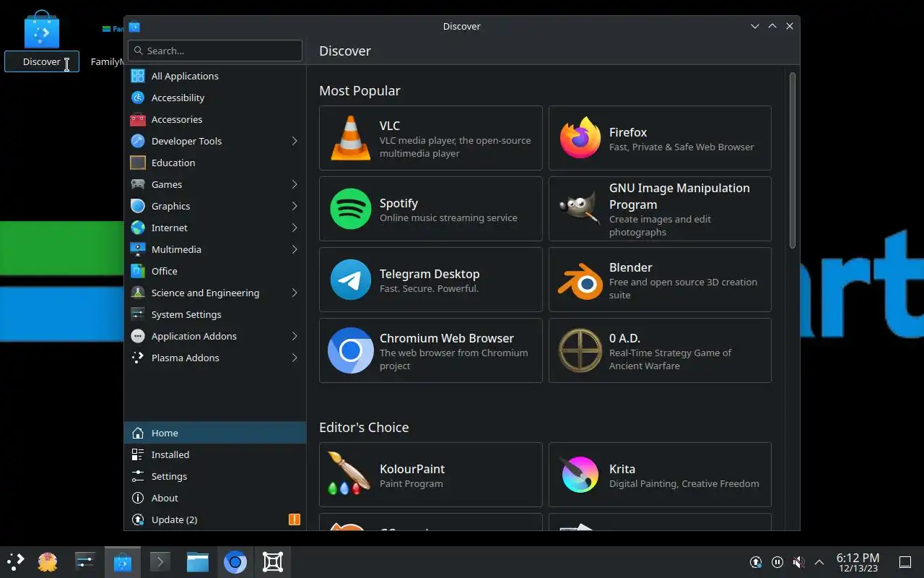Open the Chromium Web Browser icon

(351, 350)
